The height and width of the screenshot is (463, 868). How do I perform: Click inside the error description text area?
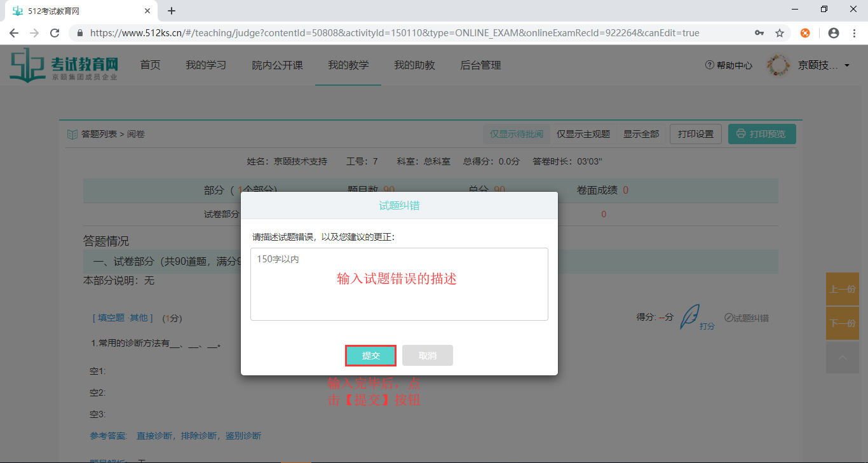(399, 284)
